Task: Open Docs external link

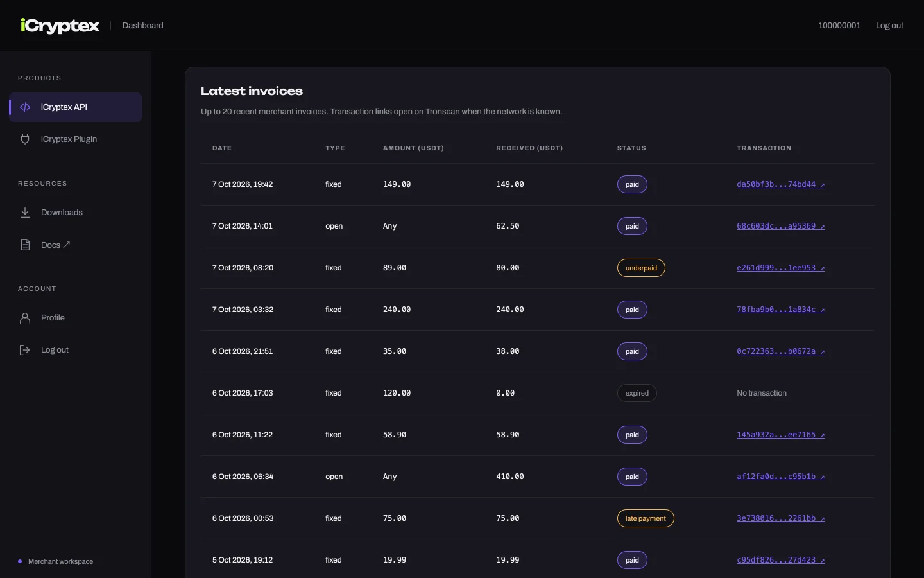Action: [76, 245]
